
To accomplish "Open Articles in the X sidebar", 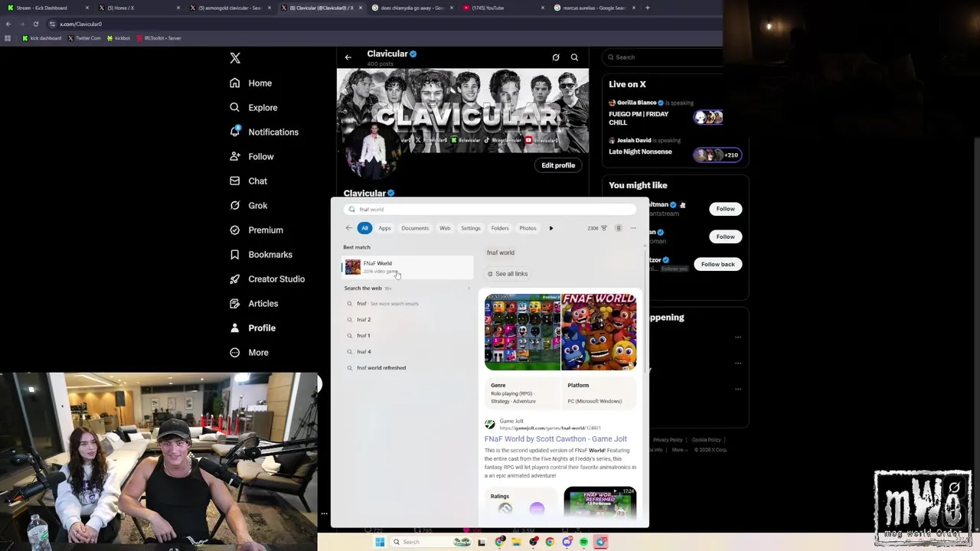I will 254,303.
